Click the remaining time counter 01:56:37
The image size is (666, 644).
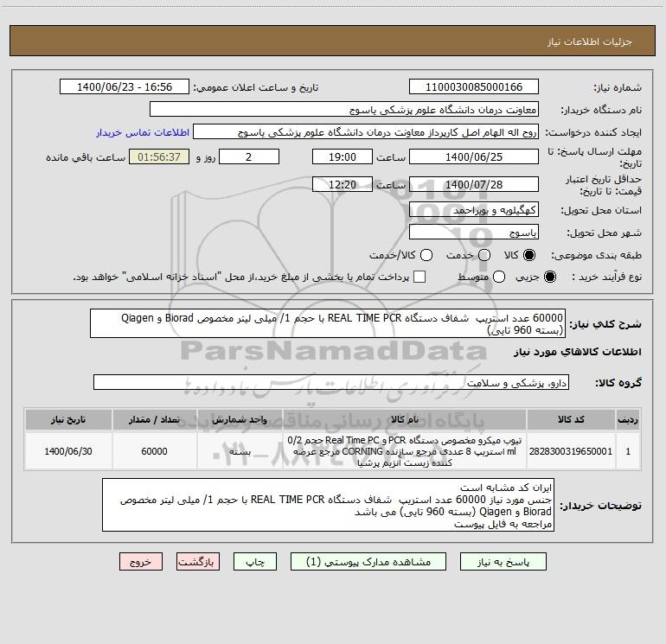(159, 156)
